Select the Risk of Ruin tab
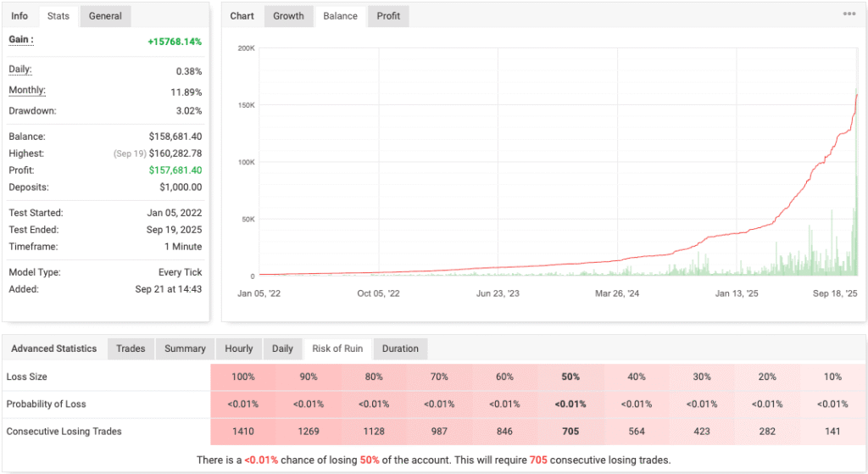The image size is (868, 474). (338, 349)
